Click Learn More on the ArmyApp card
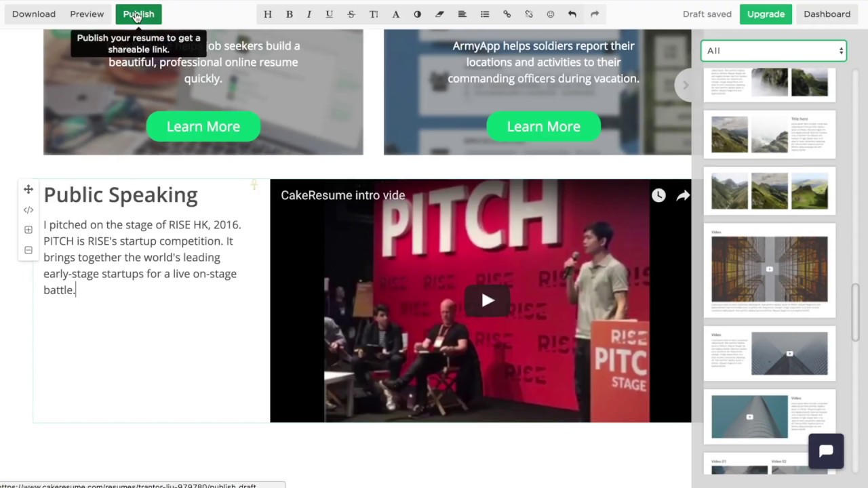Screen dimensions: 868x488 543,127
